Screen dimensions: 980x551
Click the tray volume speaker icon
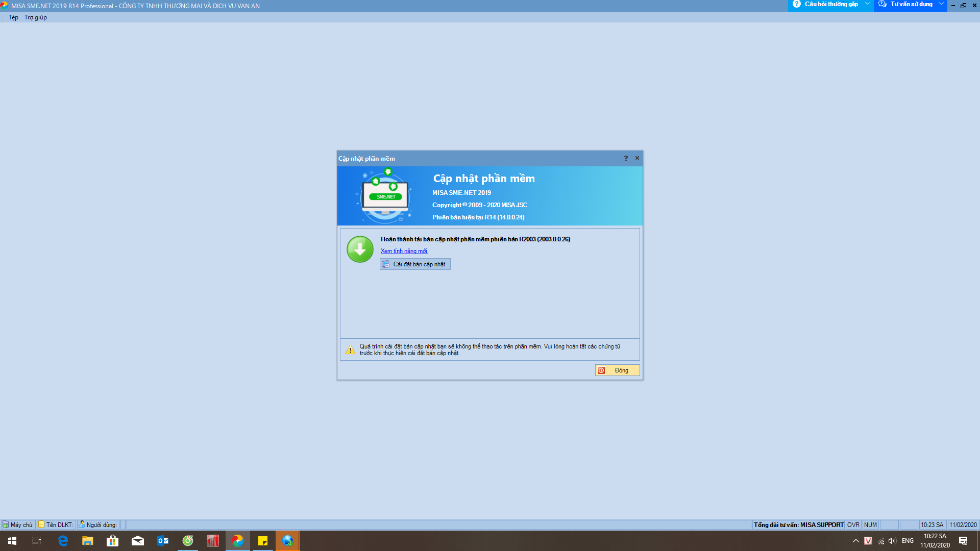[x=892, y=541]
